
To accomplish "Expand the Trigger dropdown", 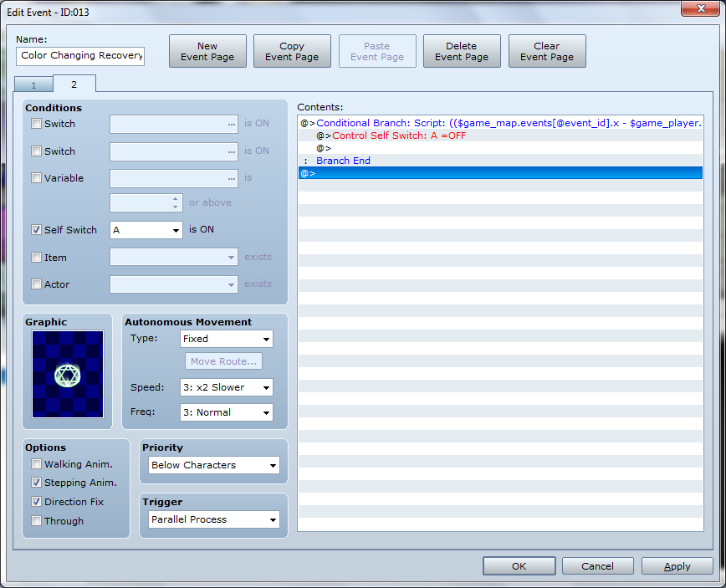I will pyautogui.click(x=214, y=519).
